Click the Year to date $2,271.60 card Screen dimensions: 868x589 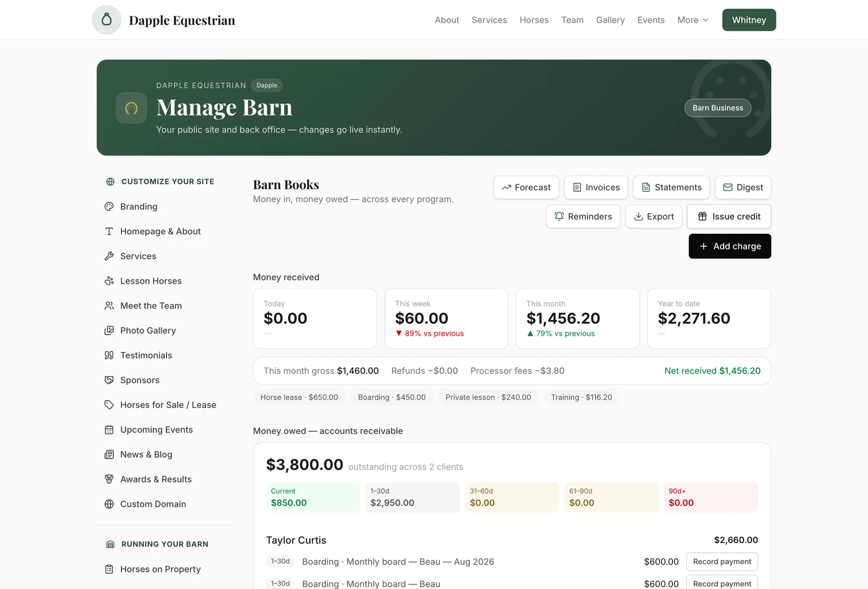[709, 318]
